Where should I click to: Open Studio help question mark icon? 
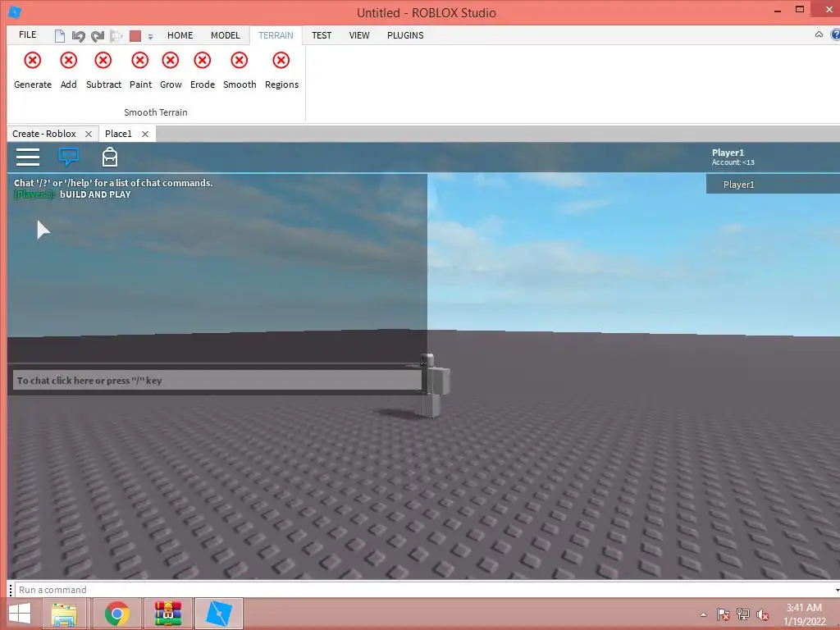tap(835, 34)
